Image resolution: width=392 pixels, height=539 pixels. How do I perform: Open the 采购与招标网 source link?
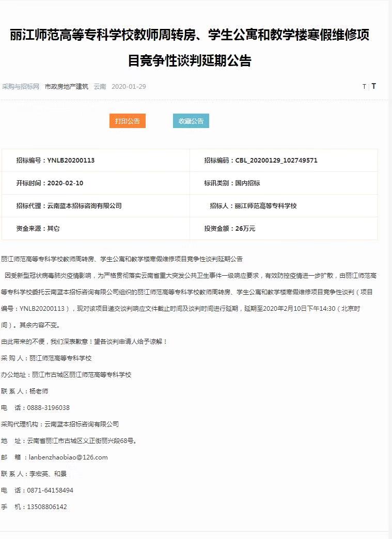21,87
